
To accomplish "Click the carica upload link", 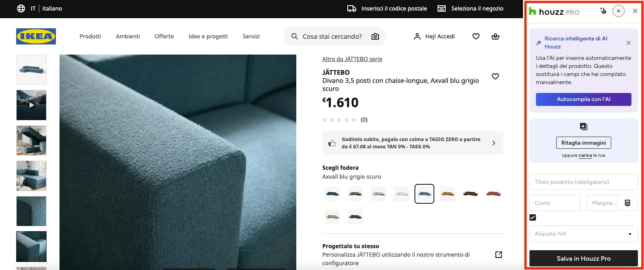I will coord(585,155).
